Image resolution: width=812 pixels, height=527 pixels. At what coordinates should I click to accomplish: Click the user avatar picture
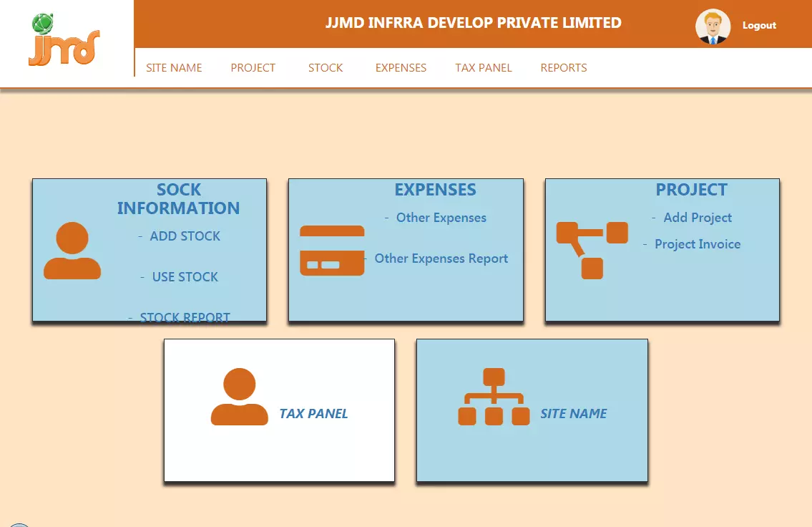click(x=713, y=26)
